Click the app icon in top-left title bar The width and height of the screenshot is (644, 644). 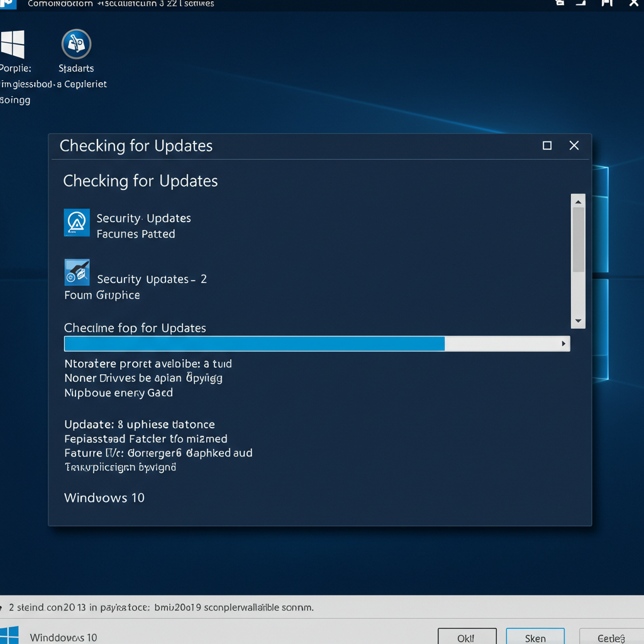pos(8,4)
